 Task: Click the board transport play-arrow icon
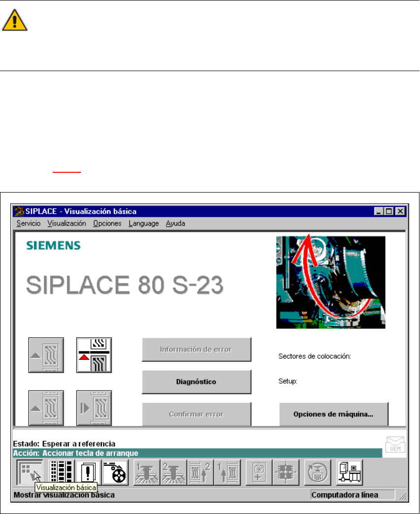(94, 408)
